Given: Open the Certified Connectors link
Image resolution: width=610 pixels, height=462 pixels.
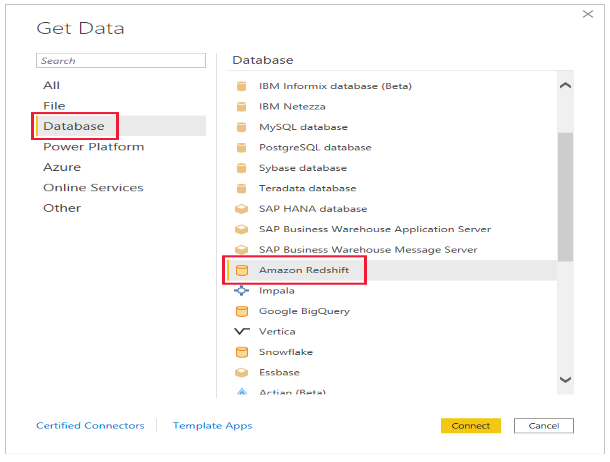Looking at the screenshot, I should pos(90,426).
